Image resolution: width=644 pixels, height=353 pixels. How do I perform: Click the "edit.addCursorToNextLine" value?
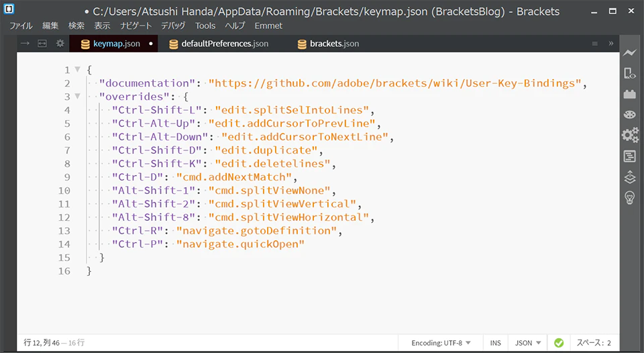[305, 137]
